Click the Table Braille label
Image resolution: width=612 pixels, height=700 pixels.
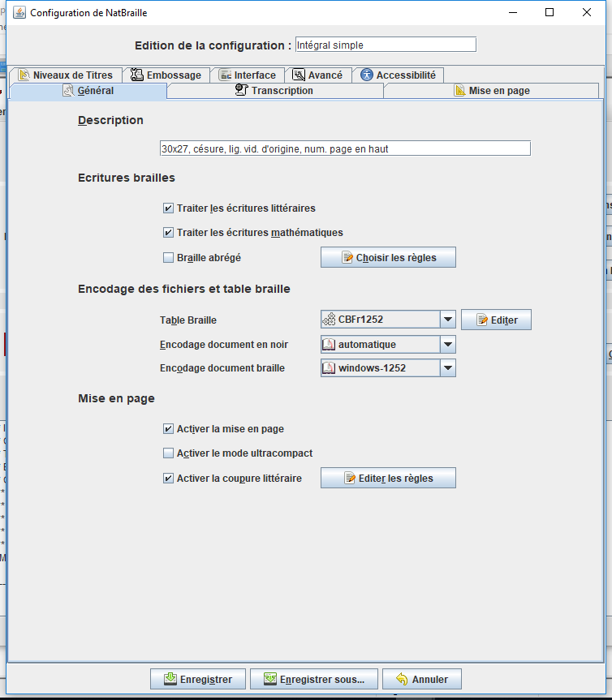pos(188,320)
